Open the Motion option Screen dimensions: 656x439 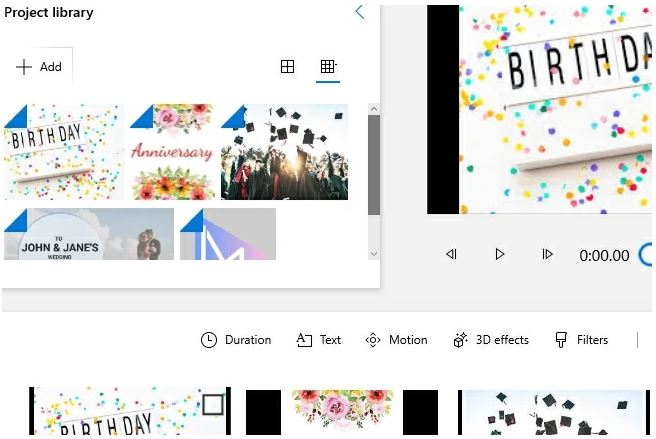[396, 340]
